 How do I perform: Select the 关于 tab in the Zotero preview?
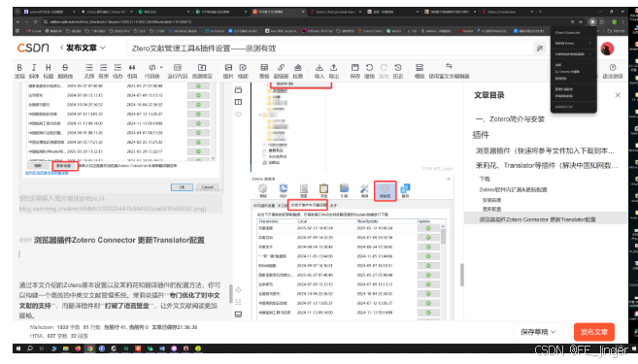[333, 206]
